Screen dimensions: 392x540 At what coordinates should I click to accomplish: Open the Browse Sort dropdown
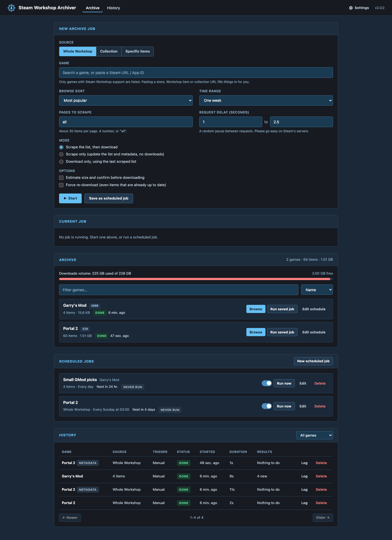(x=126, y=100)
